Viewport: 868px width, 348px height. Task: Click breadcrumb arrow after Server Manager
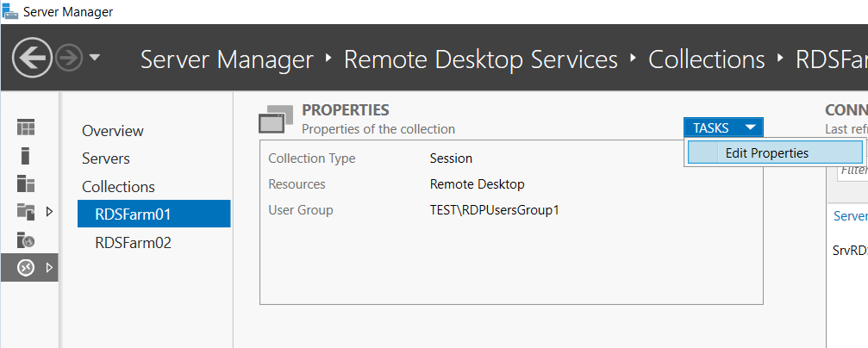(x=328, y=58)
